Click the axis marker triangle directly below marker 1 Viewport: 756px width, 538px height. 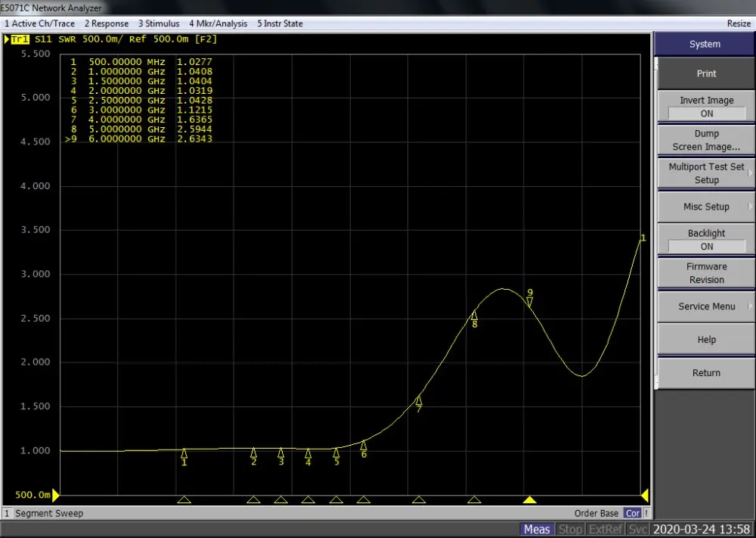pos(184,499)
